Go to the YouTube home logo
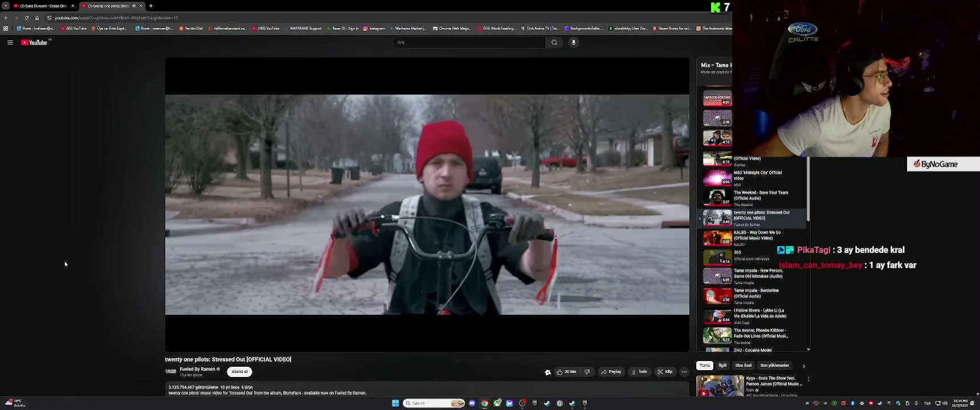Screen dimensions: 980x410 click(x=34, y=42)
